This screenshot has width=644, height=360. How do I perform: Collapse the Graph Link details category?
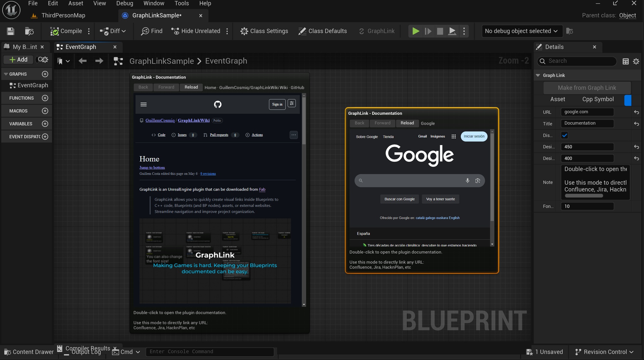click(538, 75)
